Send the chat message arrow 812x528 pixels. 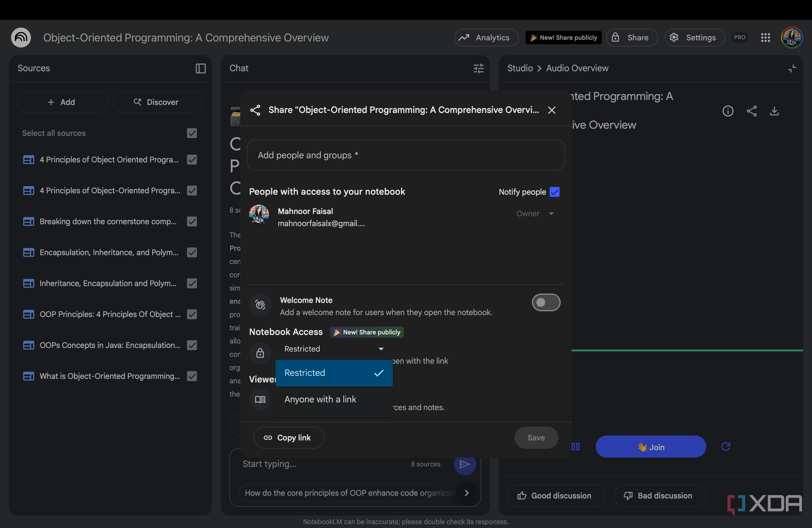pyautogui.click(x=464, y=464)
